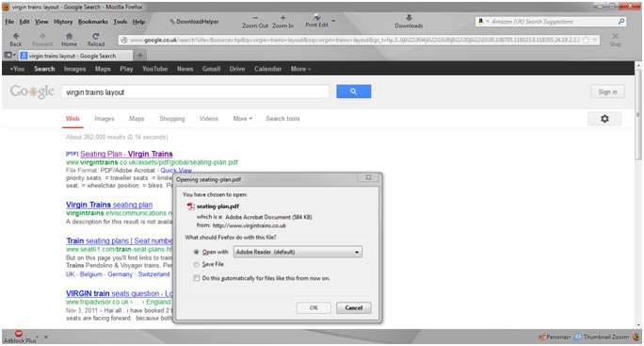Select the Open with radio button

(197, 252)
